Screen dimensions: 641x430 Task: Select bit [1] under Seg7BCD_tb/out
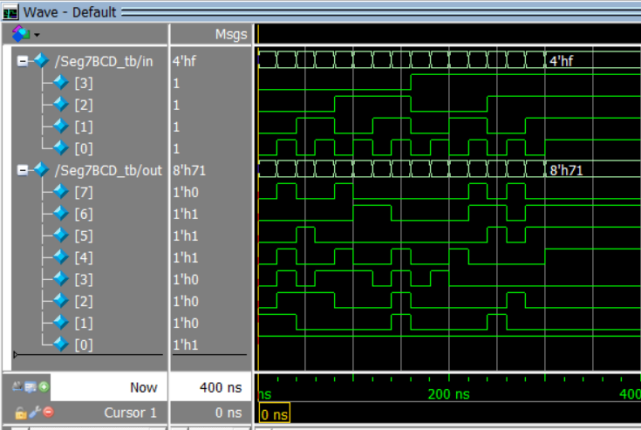click(84, 323)
